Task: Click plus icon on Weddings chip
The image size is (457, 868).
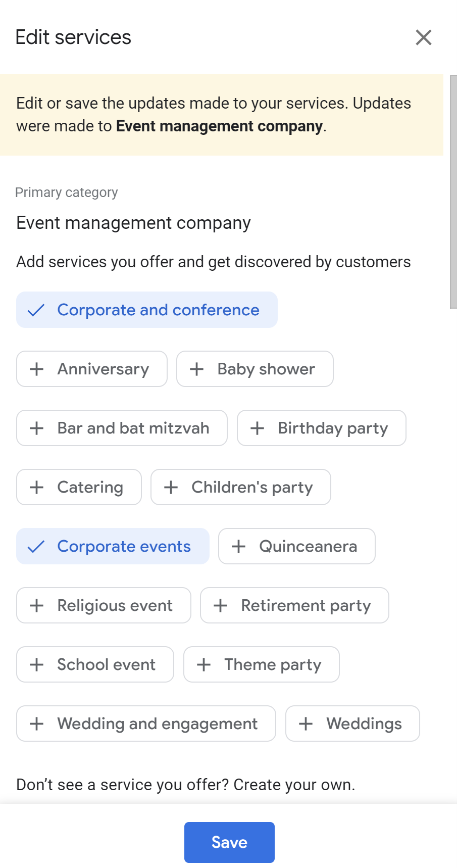Action: tap(306, 724)
